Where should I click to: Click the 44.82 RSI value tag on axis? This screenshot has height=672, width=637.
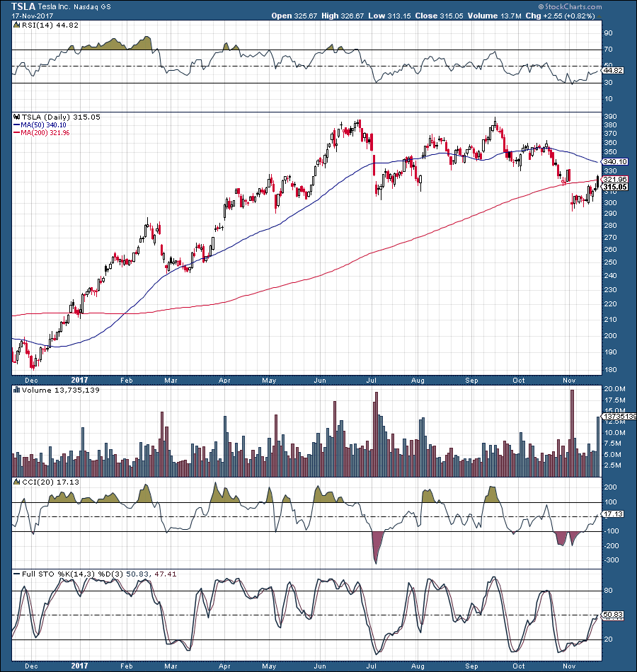(613, 70)
